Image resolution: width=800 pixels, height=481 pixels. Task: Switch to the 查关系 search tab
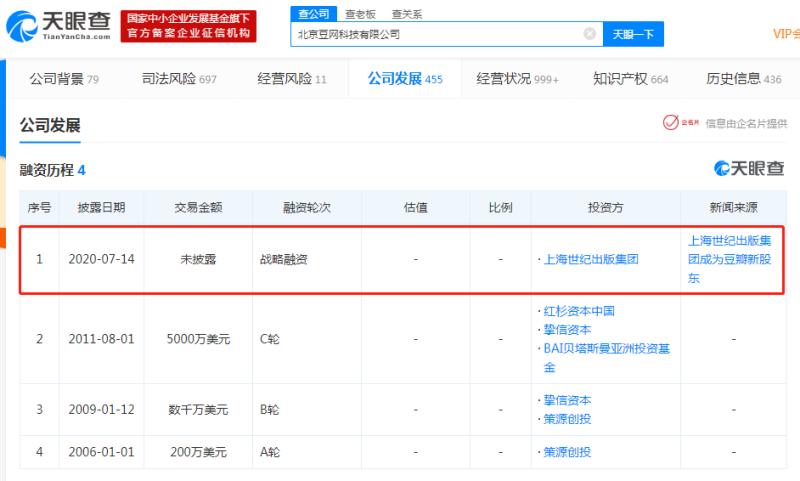pos(407,14)
